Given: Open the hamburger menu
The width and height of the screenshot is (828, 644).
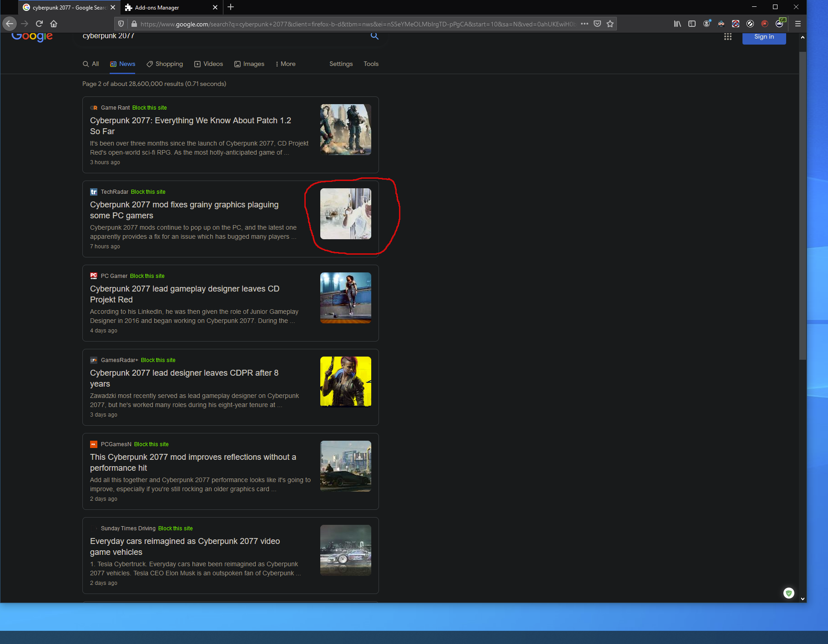Looking at the screenshot, I should coord(798,24).
